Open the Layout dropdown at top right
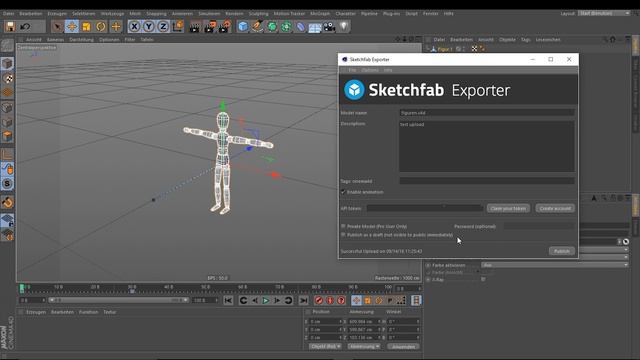The image size is (640, 360). [604, 13]
